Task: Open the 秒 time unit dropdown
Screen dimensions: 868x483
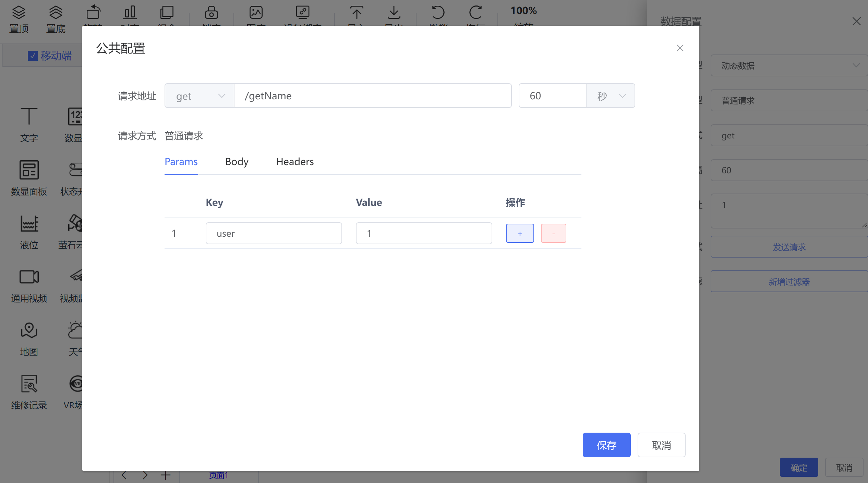Action: [x=611, y=96]
